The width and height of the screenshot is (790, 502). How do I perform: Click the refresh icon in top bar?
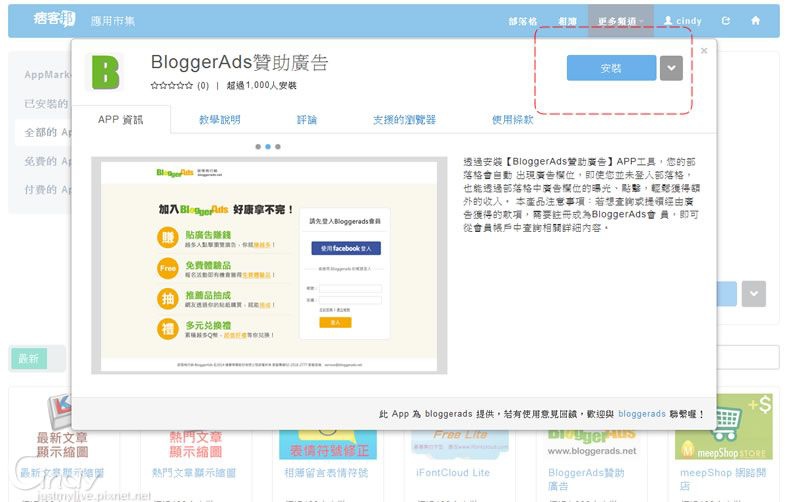click(726, 21)
